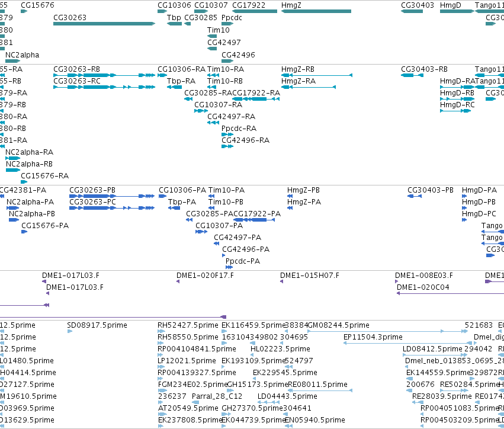Select the Tbp-RA transcript label
Image resolution: width=504 pixels, height=429 pixels.
point(181,81)
